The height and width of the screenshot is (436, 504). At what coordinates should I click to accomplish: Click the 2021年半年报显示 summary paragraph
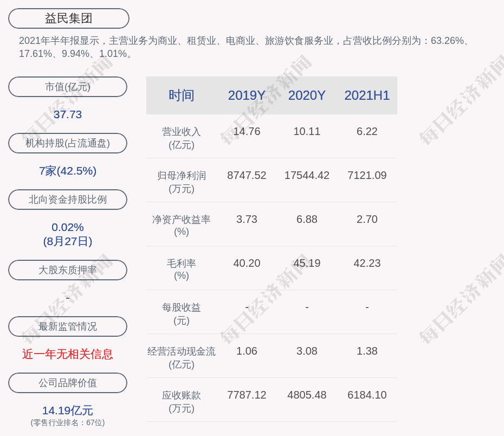[x=244, y=47]
